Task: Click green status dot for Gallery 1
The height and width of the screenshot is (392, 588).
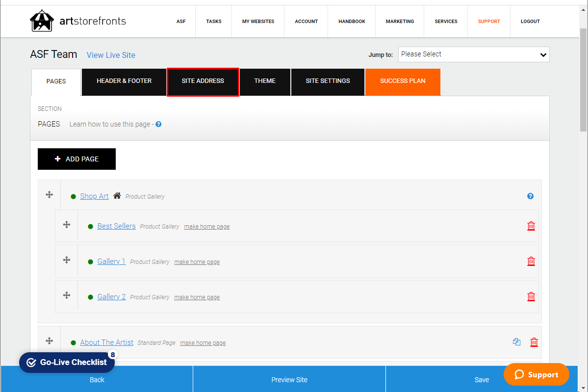Action: click(x=90, y=262)
